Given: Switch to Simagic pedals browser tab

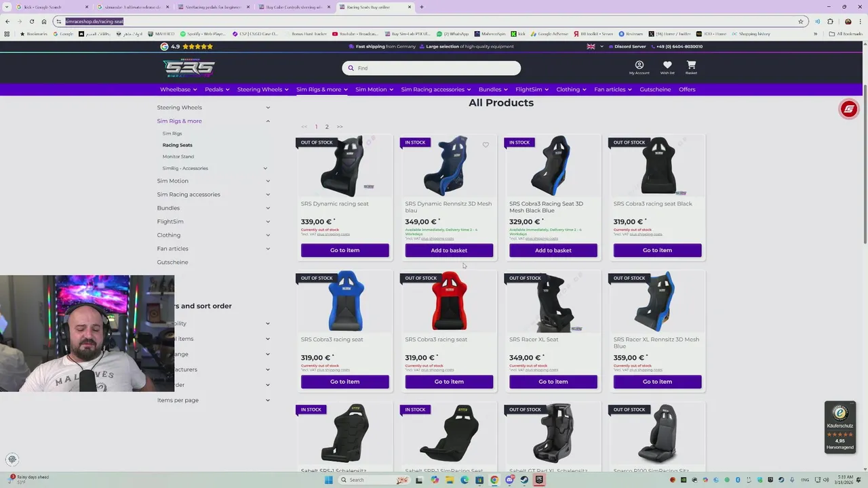Looking at the screenshot, I should click(213, 7).
